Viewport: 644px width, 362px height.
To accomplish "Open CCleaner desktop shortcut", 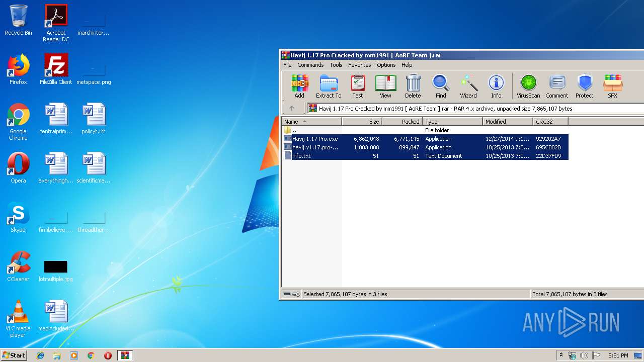I will tap(18, 266).
